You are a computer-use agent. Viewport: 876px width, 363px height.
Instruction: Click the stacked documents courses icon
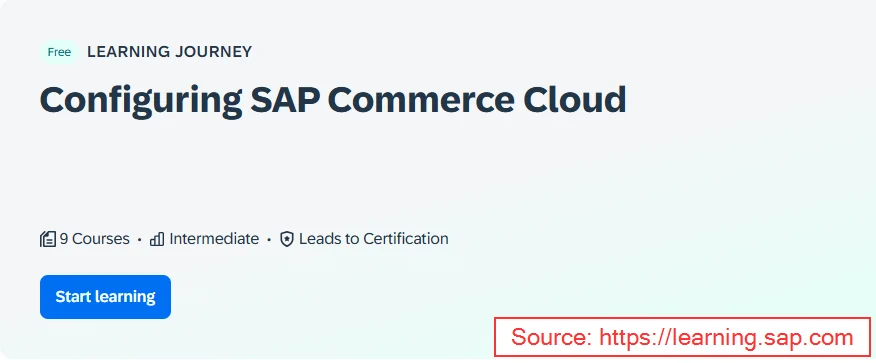tap(48, 240)
